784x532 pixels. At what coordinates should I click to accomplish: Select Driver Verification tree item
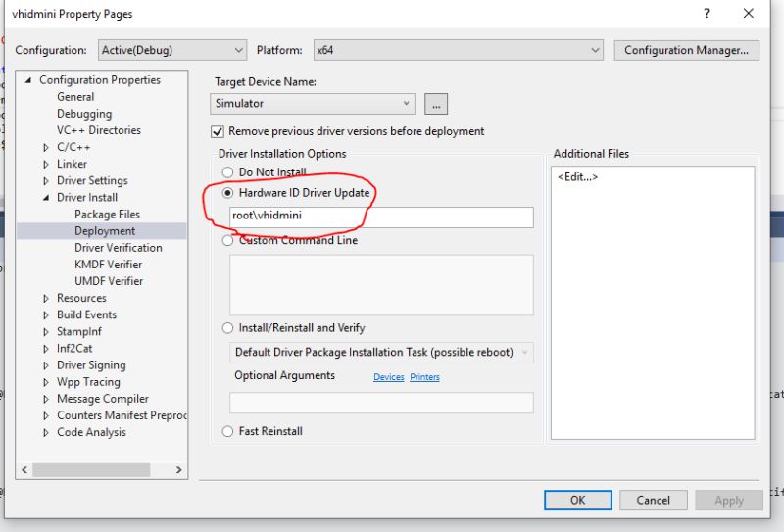click(118, 248)
